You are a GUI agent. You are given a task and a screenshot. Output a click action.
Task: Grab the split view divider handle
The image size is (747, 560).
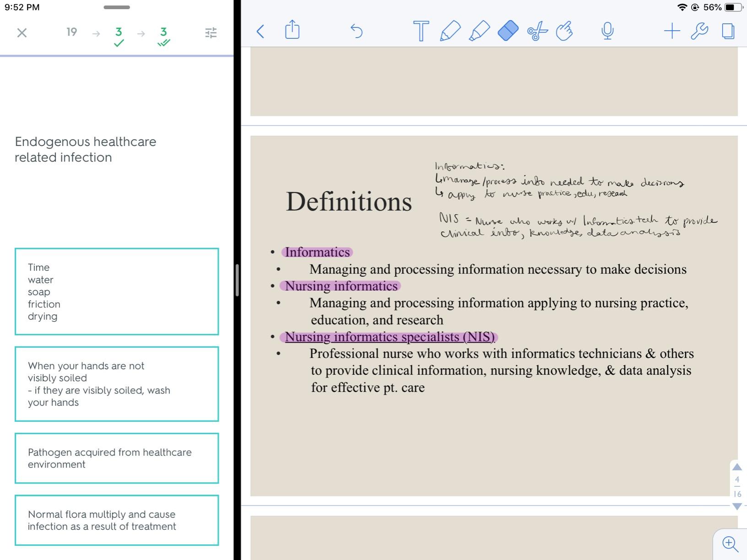pos(237,280)
